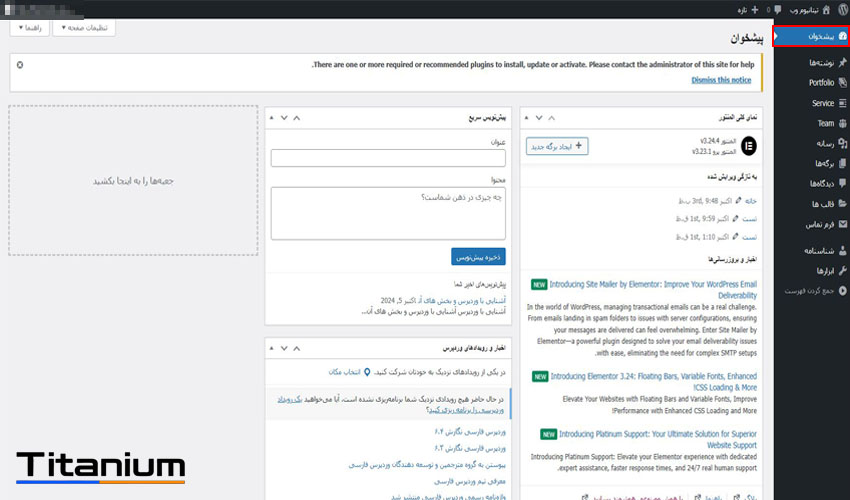Expand the تنظیمات صفحه screen options tab
The image size is (850, 500).
[x=84, y=28]
